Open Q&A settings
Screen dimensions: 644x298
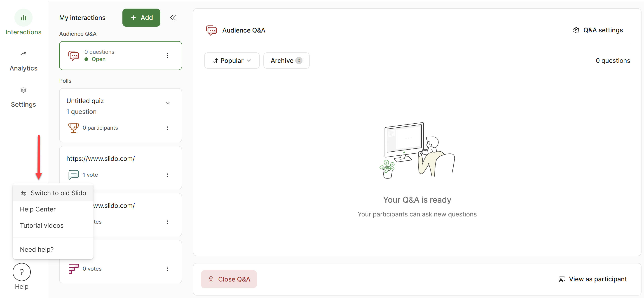pyautogui.click(x=598, y=30)
